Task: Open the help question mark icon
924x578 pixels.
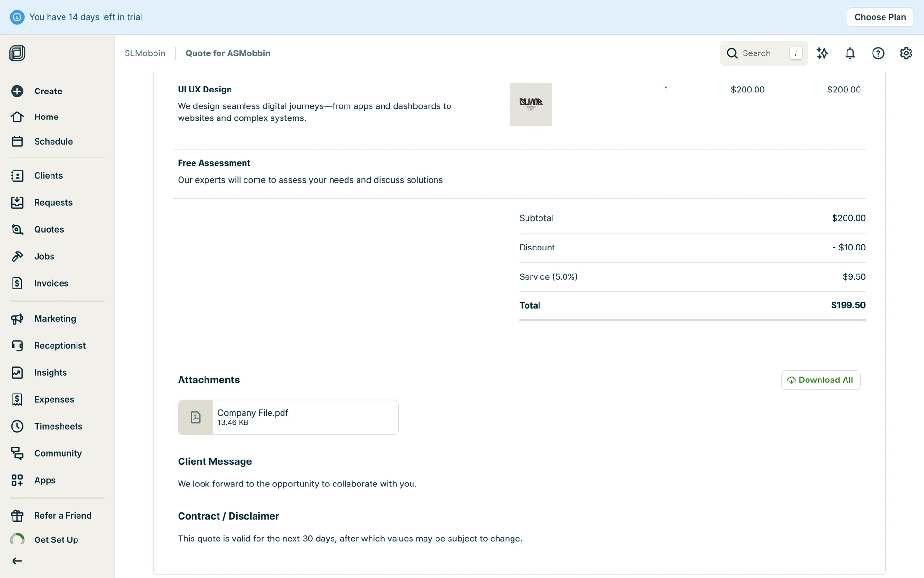Action: [878, 53]
